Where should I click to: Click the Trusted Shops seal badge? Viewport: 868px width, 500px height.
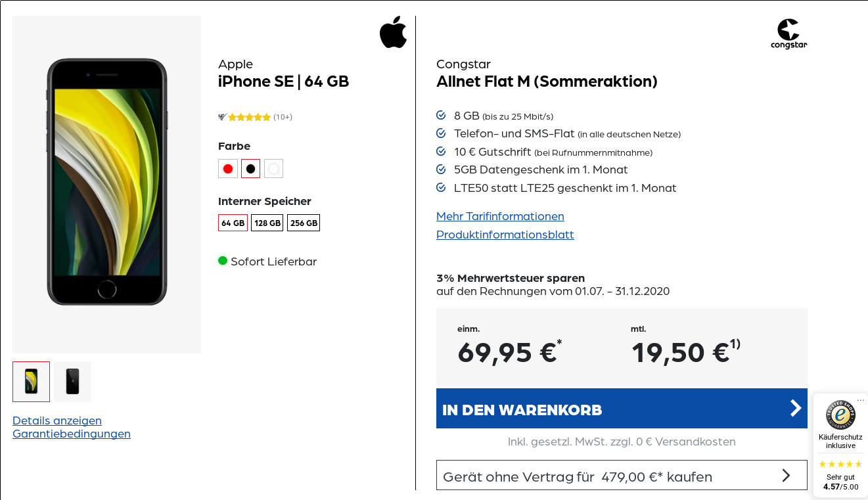840,415
